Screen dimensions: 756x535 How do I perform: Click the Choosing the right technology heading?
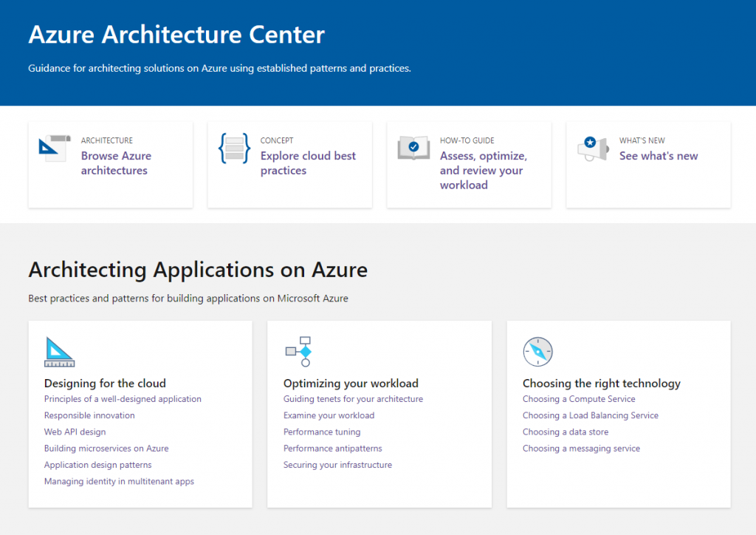(x=601, y=383)
